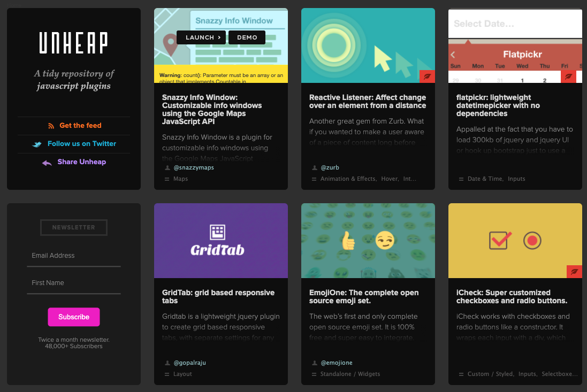The width and height of the screenshot is (587, 392).
Task: Open the EmojiOne card title
Action: click(x=364, y=297)
